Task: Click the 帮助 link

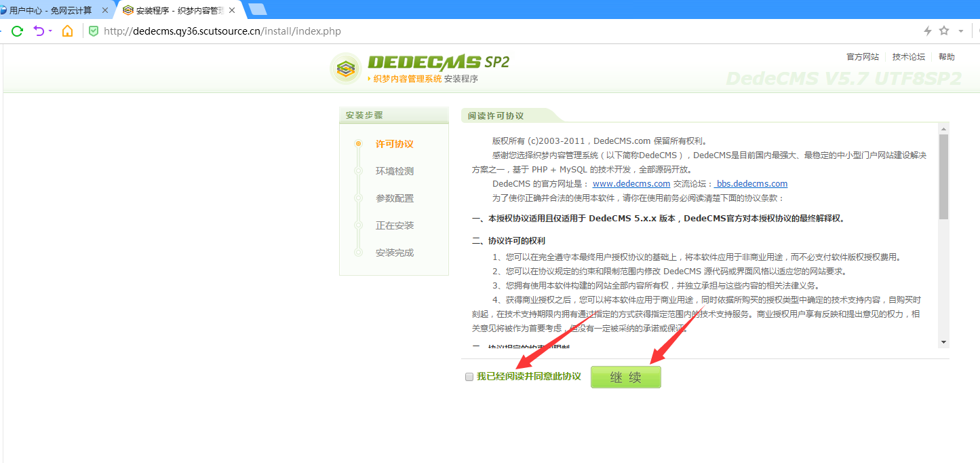Action: 947,56
